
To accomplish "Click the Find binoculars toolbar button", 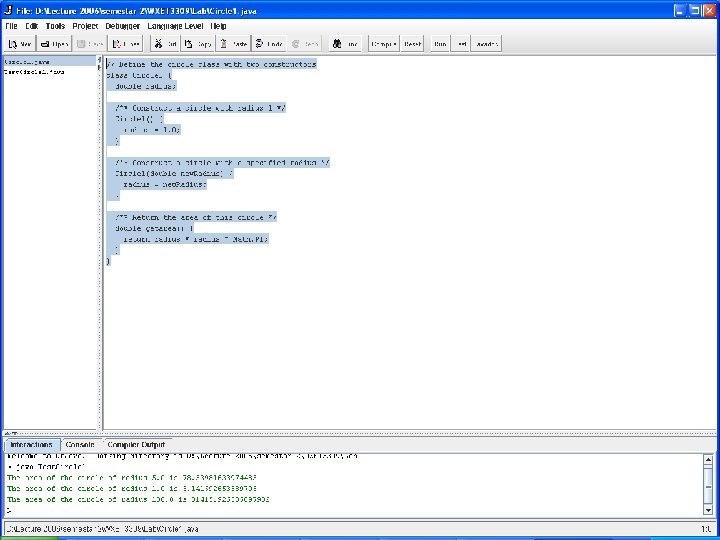I will (x=345, y=44).
